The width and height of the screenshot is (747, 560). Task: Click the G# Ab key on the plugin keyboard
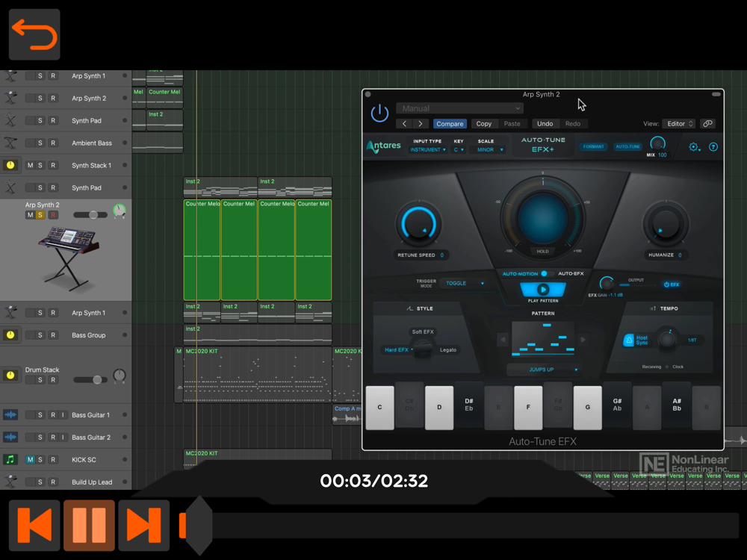617,405
